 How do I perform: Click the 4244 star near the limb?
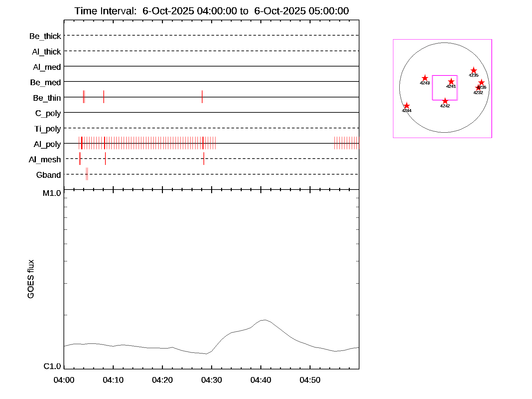coord(406,106)
